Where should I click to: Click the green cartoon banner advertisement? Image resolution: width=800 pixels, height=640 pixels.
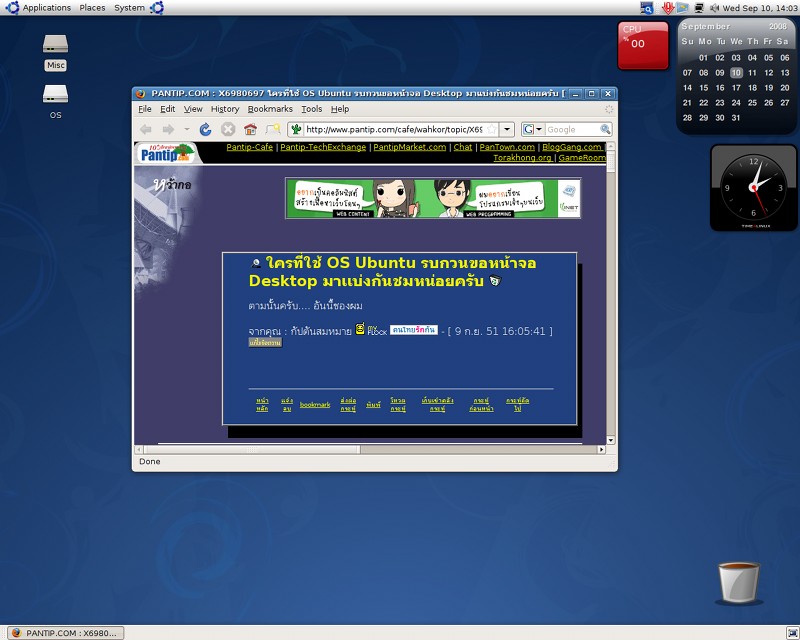pyautogui.click(x=433, y=198)
